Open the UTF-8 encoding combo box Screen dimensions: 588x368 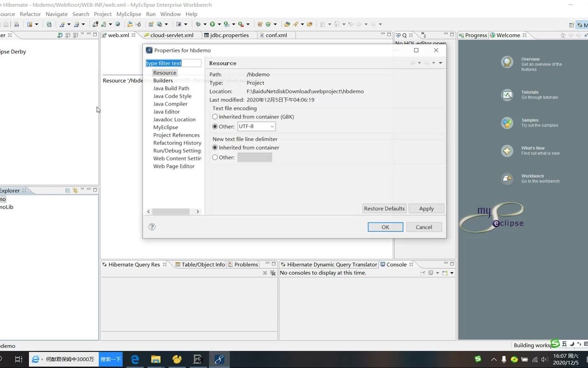pos(257,126)
